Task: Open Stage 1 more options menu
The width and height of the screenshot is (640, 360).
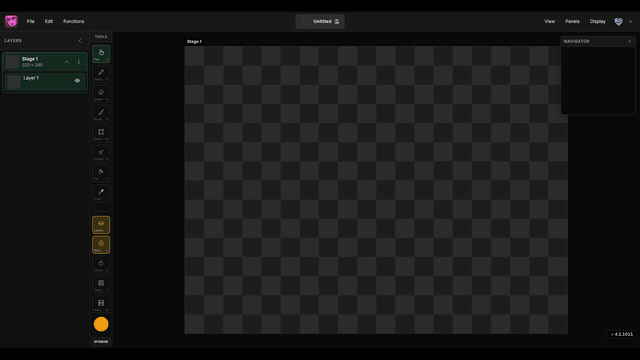Action: (x=79, y=62)
